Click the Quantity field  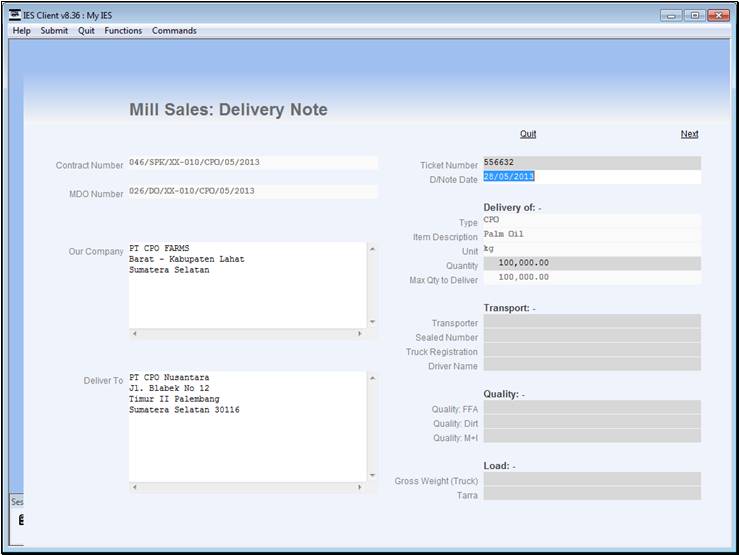pyautogui.click(x=592, y=263)
